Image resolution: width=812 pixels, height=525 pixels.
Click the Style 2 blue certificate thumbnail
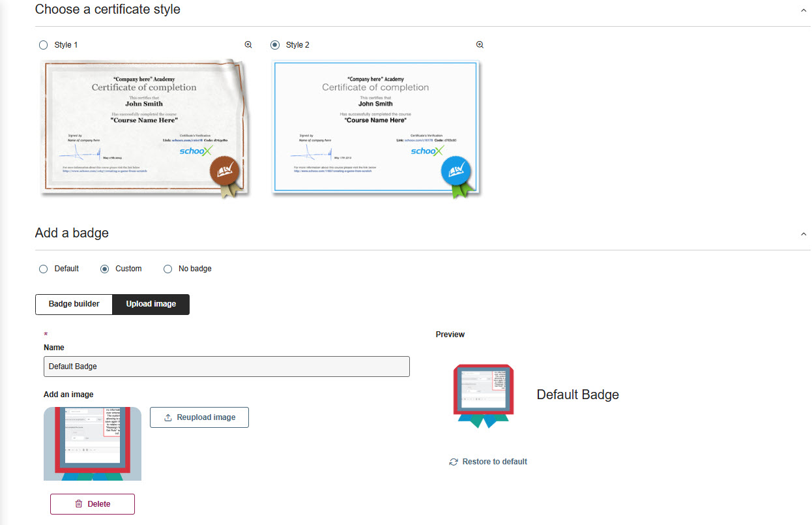pos(375,128)
